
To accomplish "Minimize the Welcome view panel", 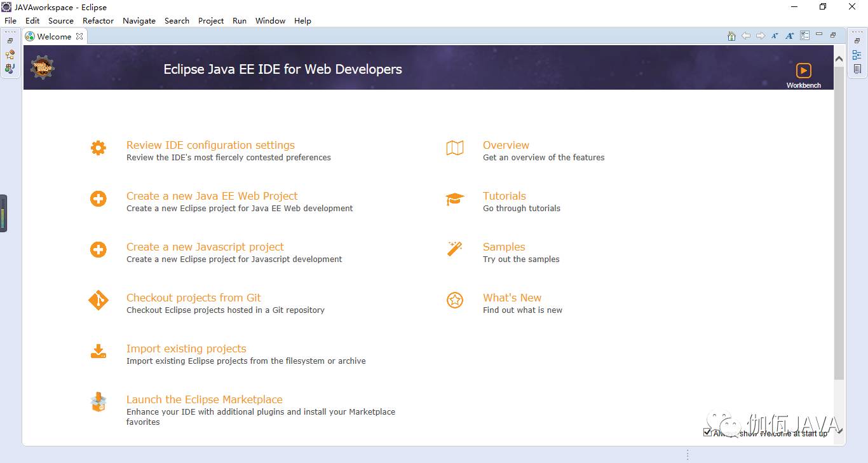I will click(x=819, y=34).
